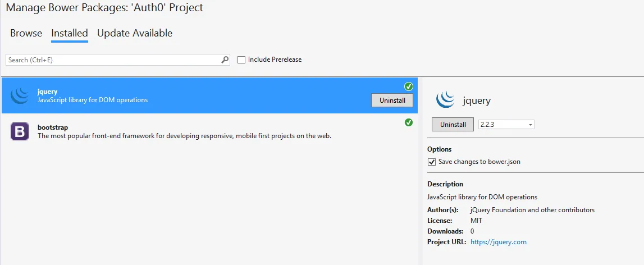Focus the Search (Ctrl+E) input field
The width and height of the screenshot is (644, 265).
click(112, 60)
